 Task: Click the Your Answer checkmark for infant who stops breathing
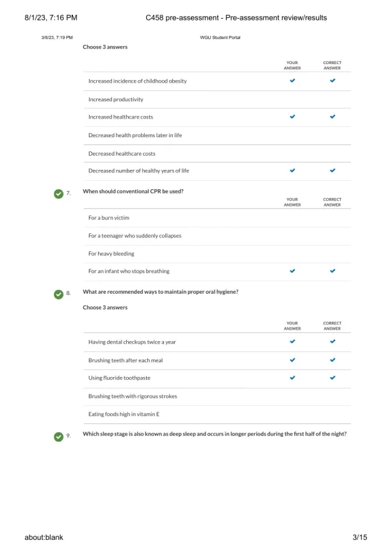click(292, 271)
